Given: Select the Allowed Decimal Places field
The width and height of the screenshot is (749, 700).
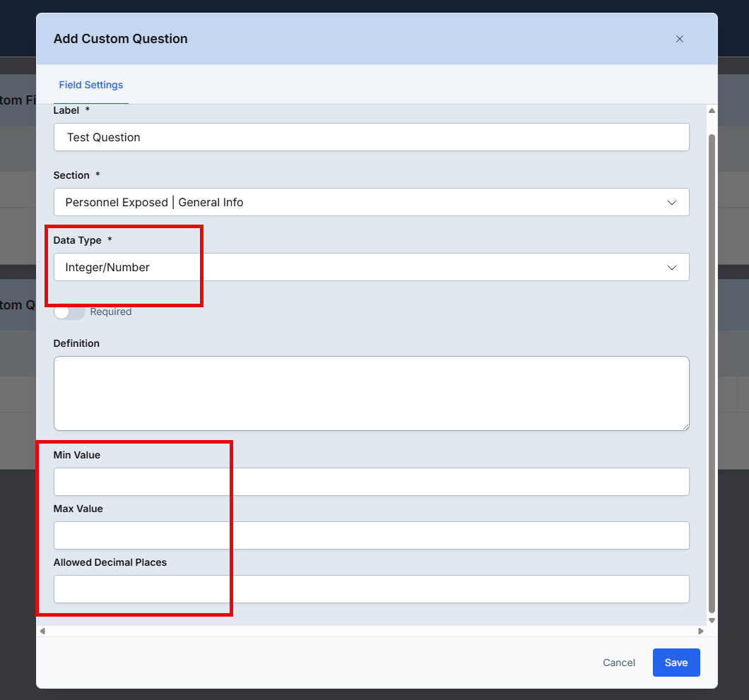Looking at the screenshot, I should click(x=371, y=589).
